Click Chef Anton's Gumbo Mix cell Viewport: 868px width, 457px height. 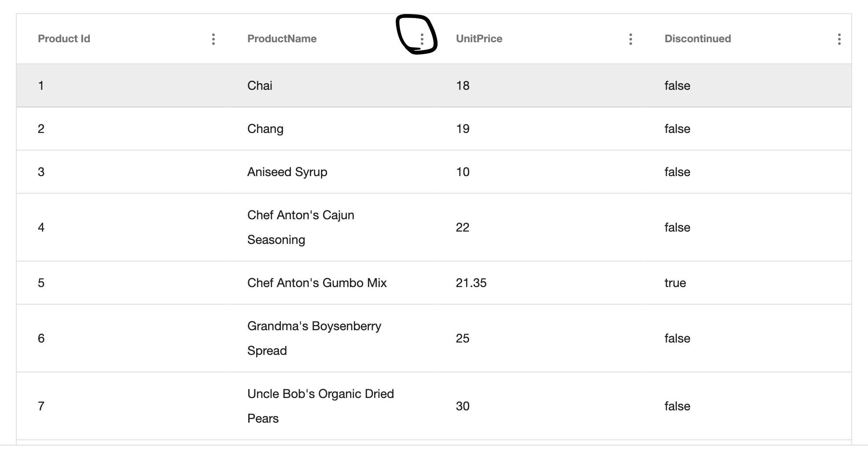317,283
